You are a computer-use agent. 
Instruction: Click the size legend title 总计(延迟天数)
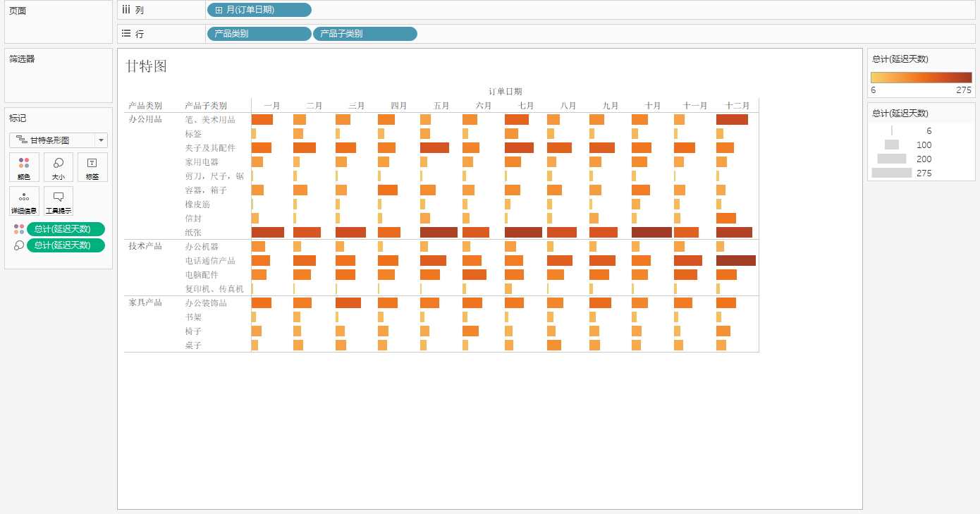[900, 113]
